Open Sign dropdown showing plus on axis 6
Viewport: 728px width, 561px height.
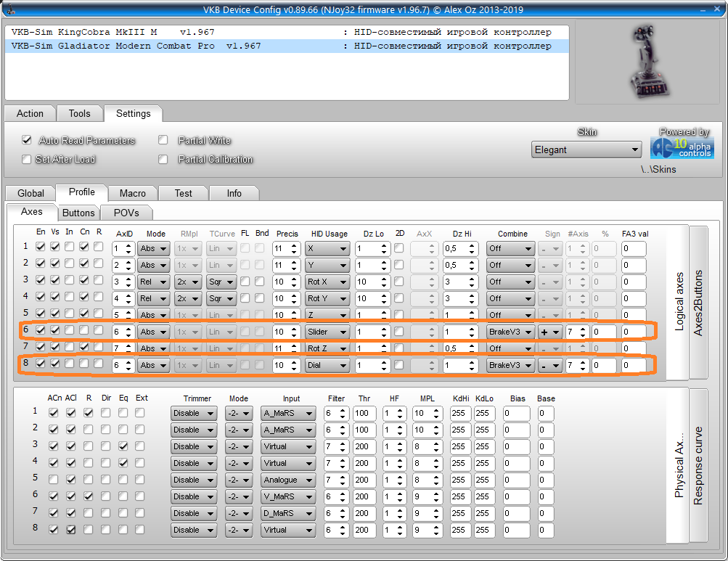(550, 332)
